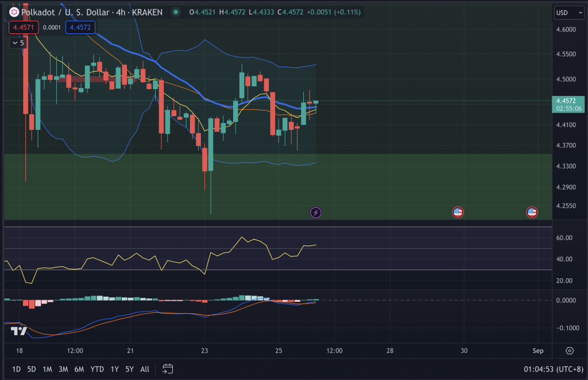Viewport: 588px width, 380px height.
Task: Click the spread value 0.0001
Action: coord(52,28)
